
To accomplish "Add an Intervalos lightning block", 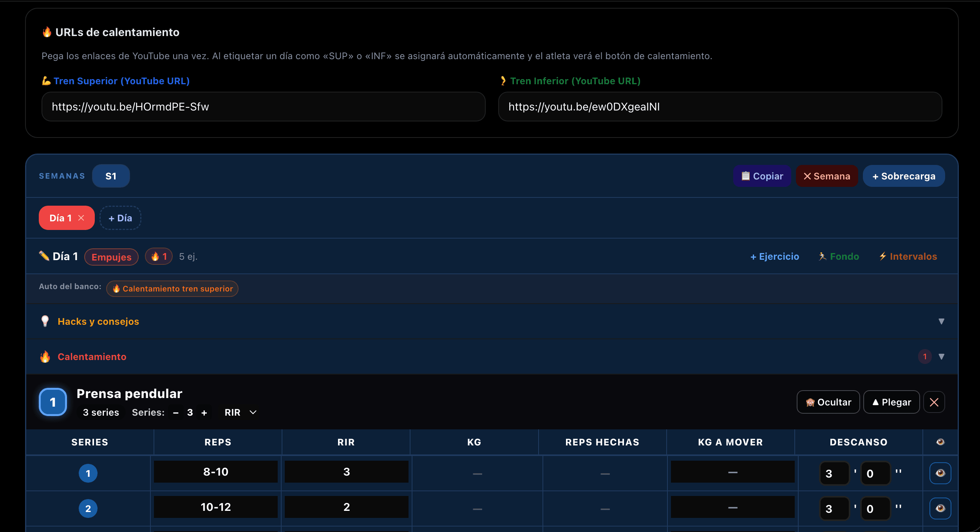I will (908, 257).
